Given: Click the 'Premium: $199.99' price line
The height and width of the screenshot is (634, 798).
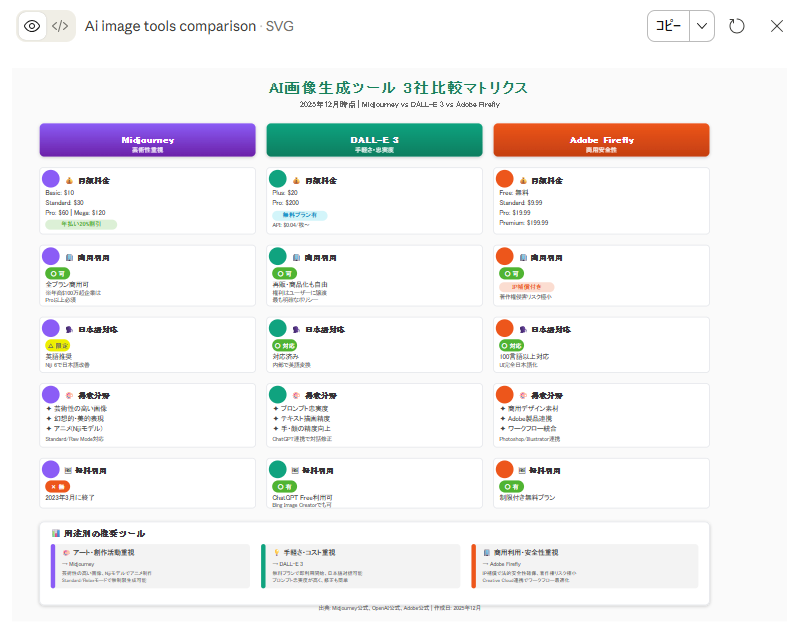Looking at the screenshot, I should pyautogui.click(x=524, y=223).
